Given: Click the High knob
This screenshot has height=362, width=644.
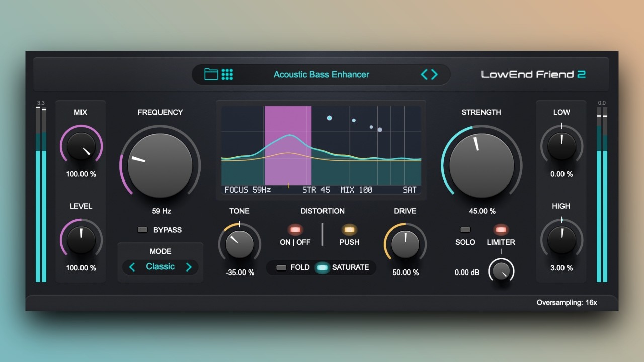Looking at the screenshot, I should click(561, 240).
